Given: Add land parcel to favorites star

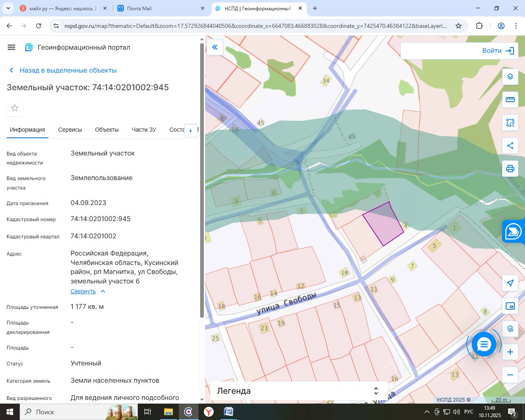Looking at the screenshot, I should coord(15,108).
